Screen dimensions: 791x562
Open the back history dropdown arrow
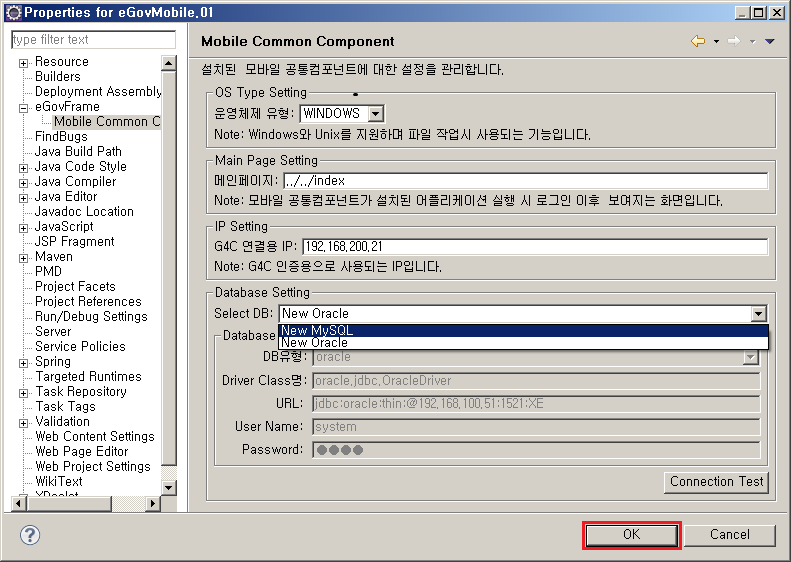coord(716,41)
